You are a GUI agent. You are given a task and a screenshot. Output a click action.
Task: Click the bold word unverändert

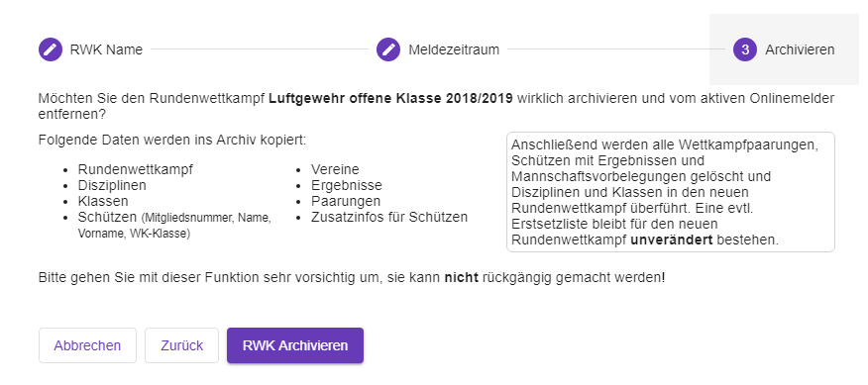tap(672, 241)
